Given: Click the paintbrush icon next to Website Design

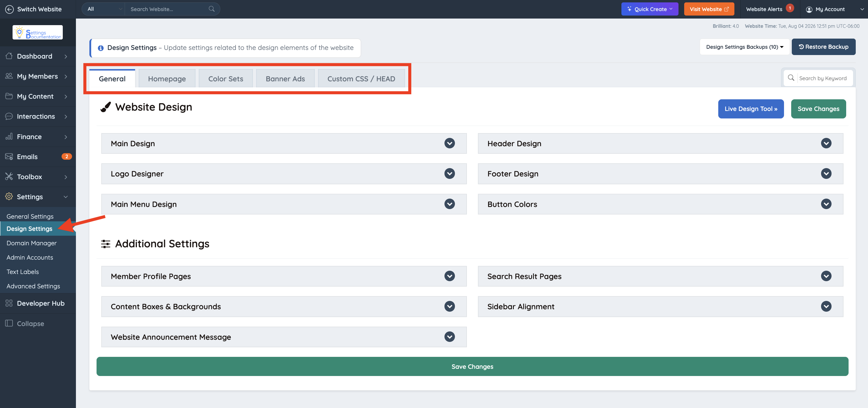Looking at the screenshot, I should [106, 107].
